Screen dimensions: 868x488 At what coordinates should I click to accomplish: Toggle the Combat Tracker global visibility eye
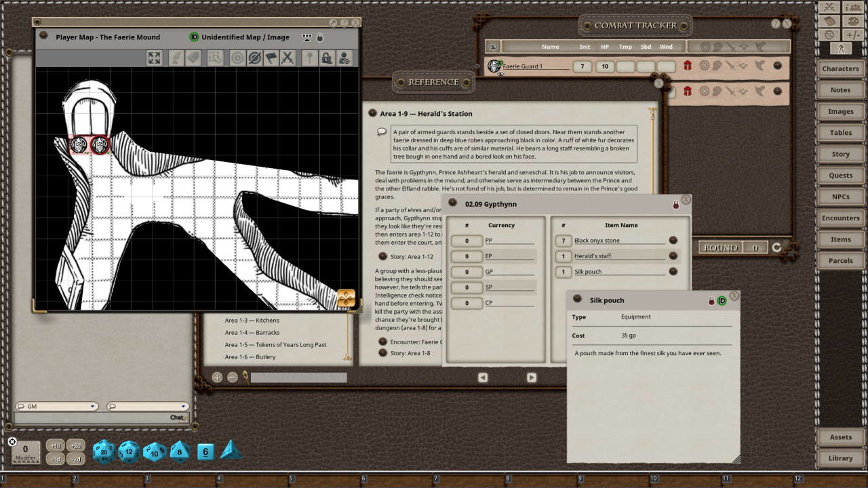493,47
